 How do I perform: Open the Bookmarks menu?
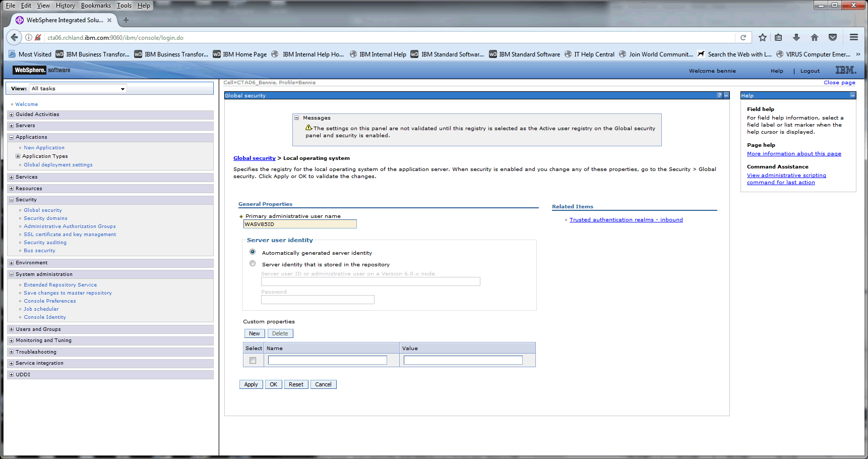coord(96,6)
